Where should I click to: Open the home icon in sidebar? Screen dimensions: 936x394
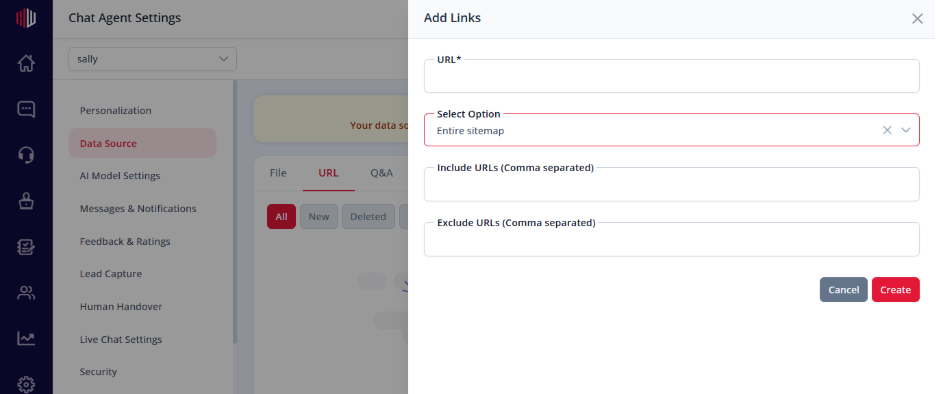coord(26,63)
